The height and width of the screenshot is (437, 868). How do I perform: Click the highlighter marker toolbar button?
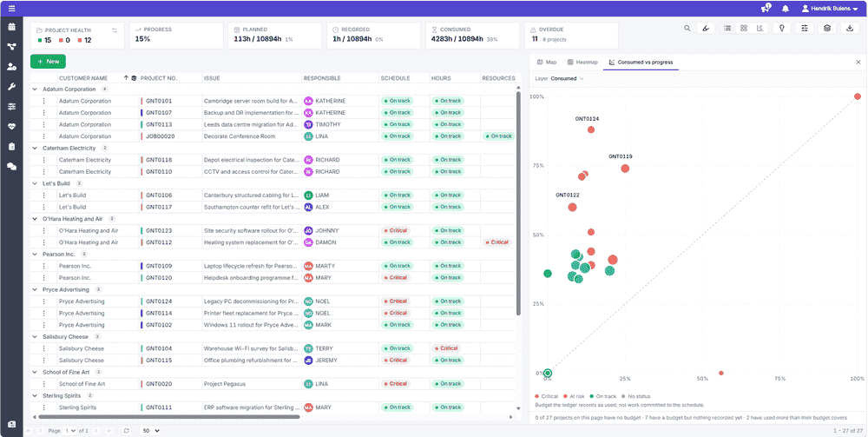[x=705, y=29]
